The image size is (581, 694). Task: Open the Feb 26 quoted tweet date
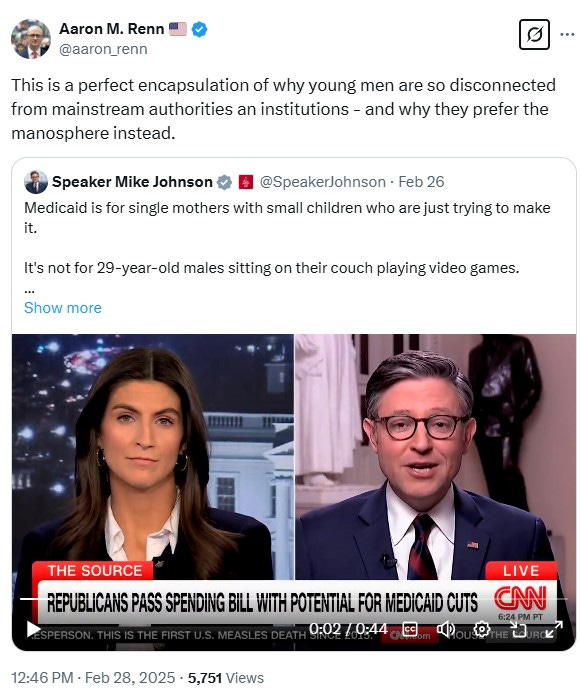pyautogui.click(x=421, y=182)
